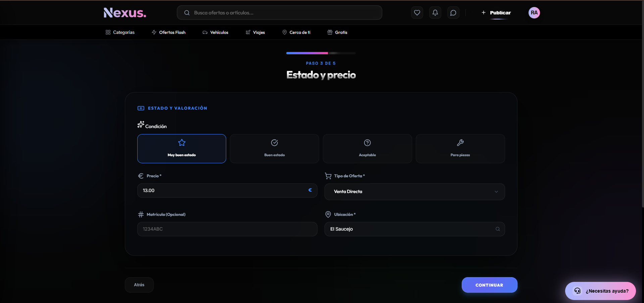This screenshot has height=303, width=644.
Task: Click the Gratis gift icon
Action: pos(330,32)
